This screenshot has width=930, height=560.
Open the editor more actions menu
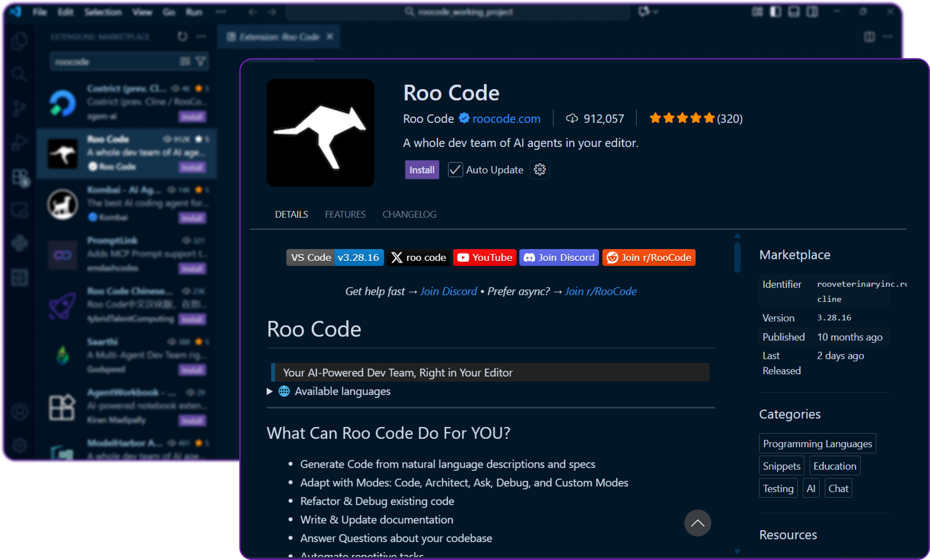[x=888, y=37]
